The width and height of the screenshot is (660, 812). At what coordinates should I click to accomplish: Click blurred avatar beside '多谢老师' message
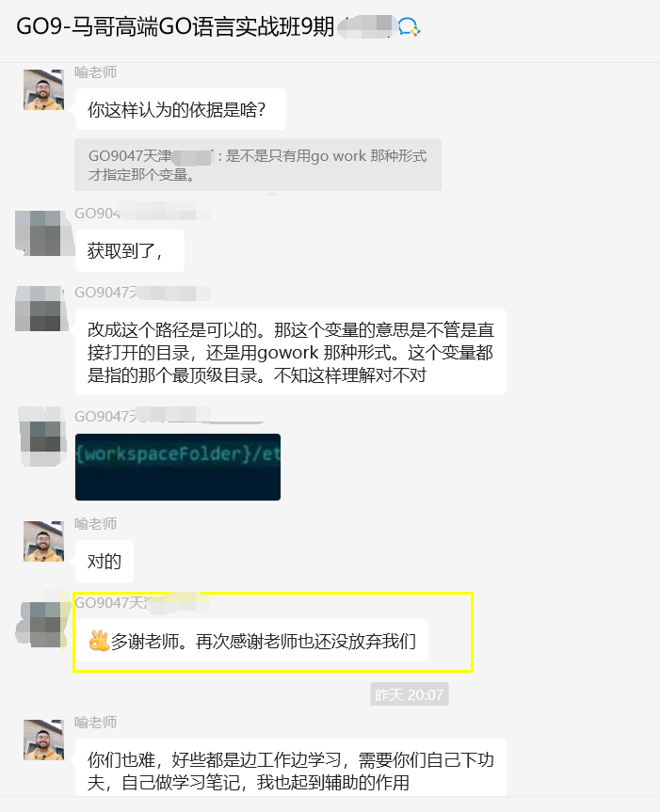coord(43,623)
